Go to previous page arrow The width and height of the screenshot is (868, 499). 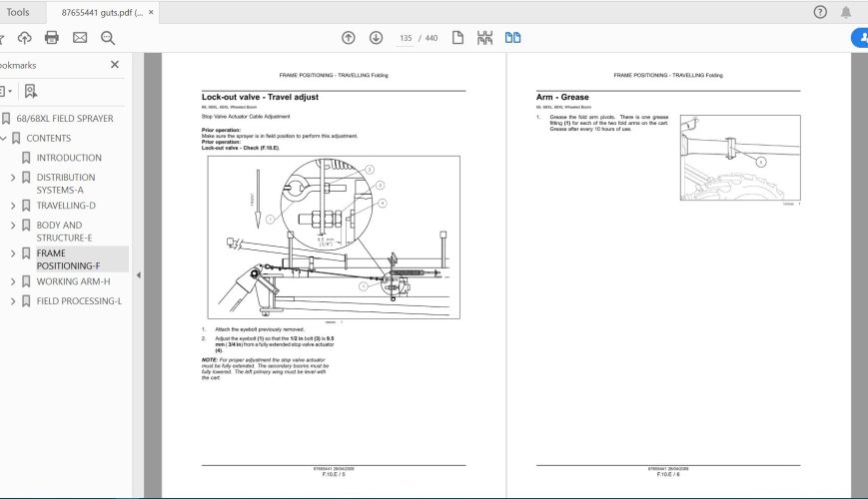(x=349, y=38)
